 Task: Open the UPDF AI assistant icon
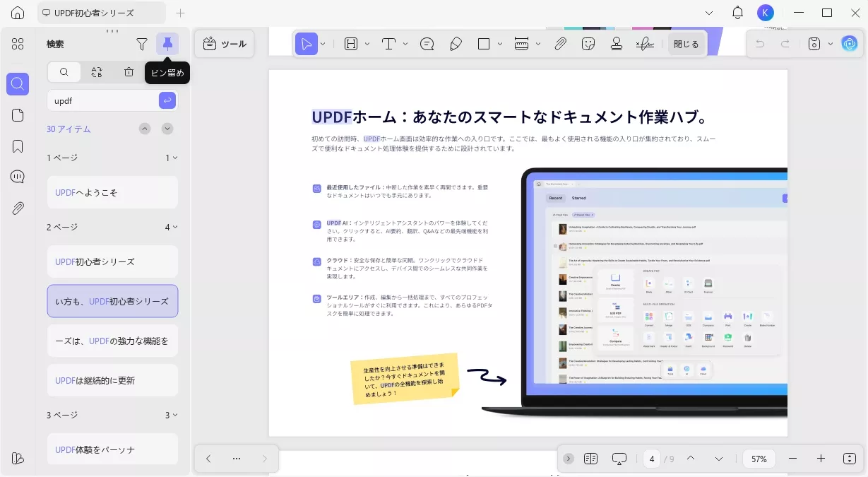[x=850, y=44]
